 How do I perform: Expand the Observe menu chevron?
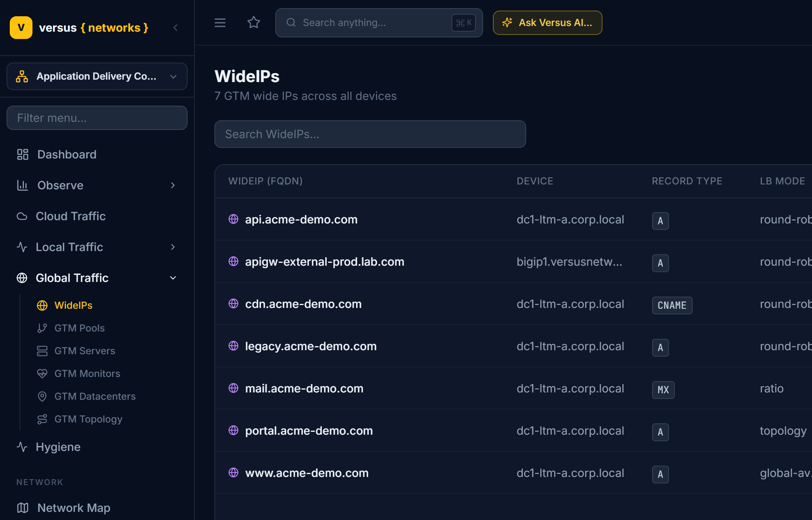[173, 185]
